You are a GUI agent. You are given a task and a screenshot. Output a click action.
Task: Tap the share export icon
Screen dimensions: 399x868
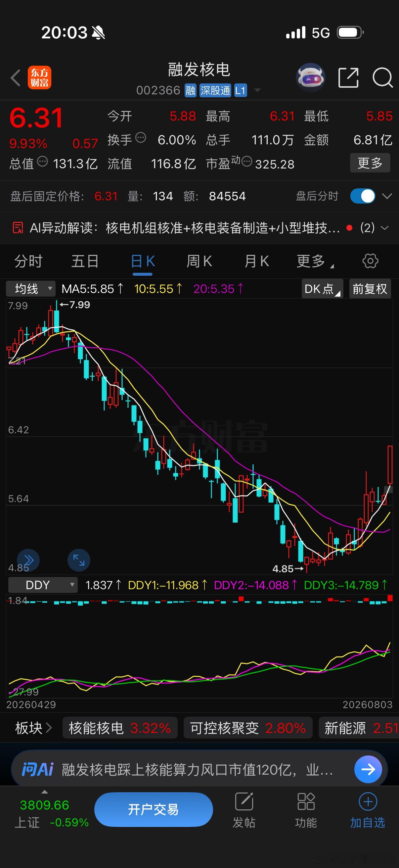(348, 77)
